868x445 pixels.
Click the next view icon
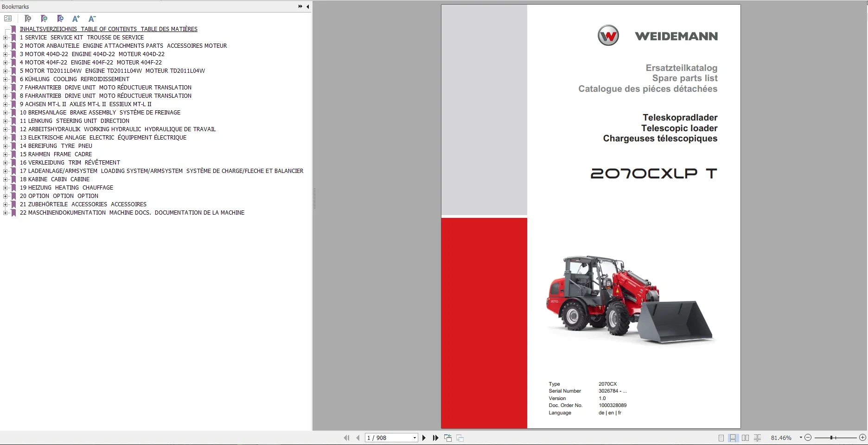(x=460, y=438)
